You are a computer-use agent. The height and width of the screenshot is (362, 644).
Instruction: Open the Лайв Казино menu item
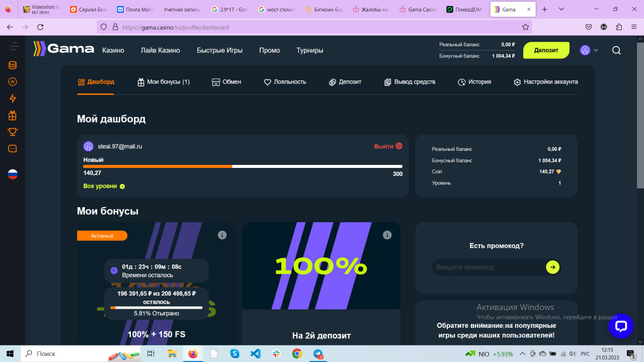coord(160,50)
